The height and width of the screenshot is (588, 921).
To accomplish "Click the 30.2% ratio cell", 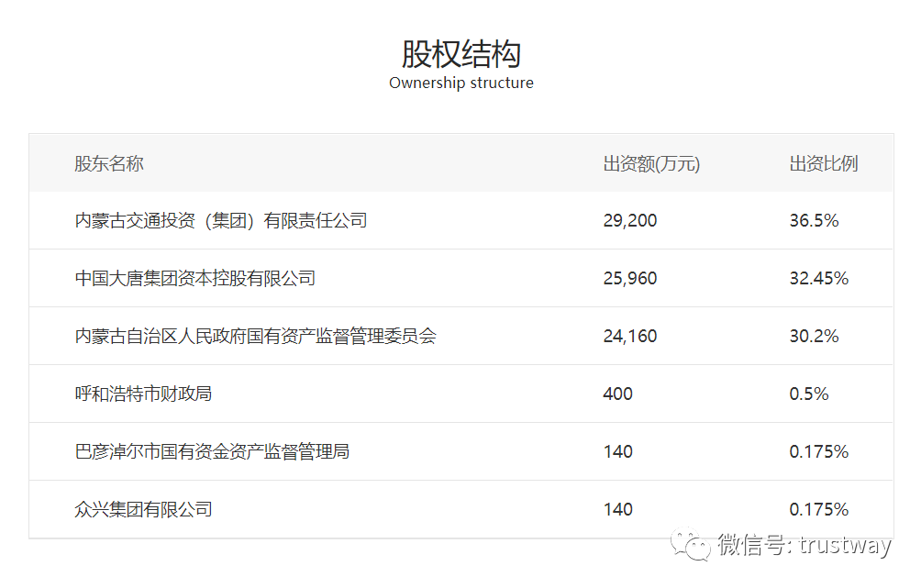I will pyautogui.click(x=814, y=336).
